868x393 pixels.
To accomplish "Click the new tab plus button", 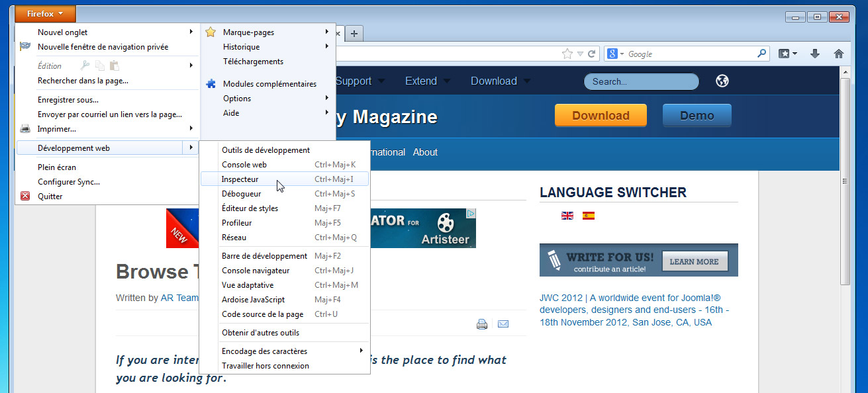I will click(354, 33).
